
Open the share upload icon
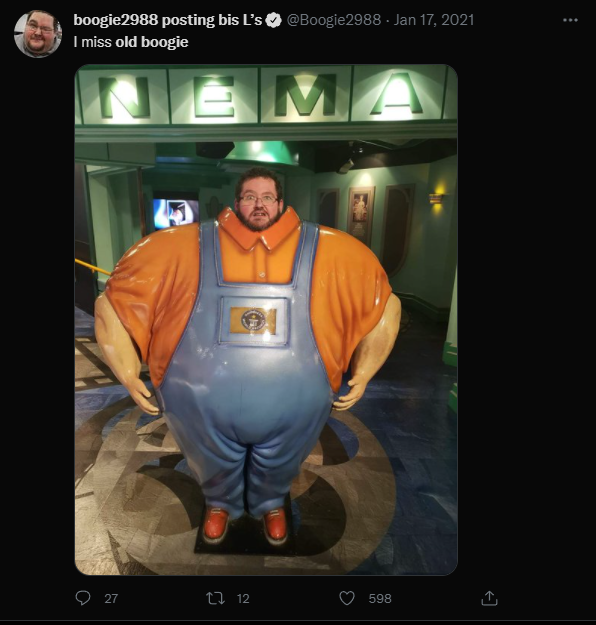click(489, 598)
